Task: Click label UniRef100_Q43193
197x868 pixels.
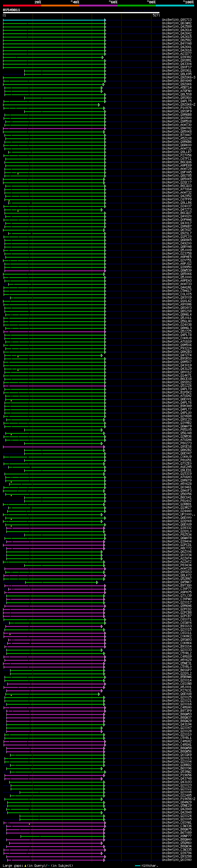Action: tap(177, 782)
